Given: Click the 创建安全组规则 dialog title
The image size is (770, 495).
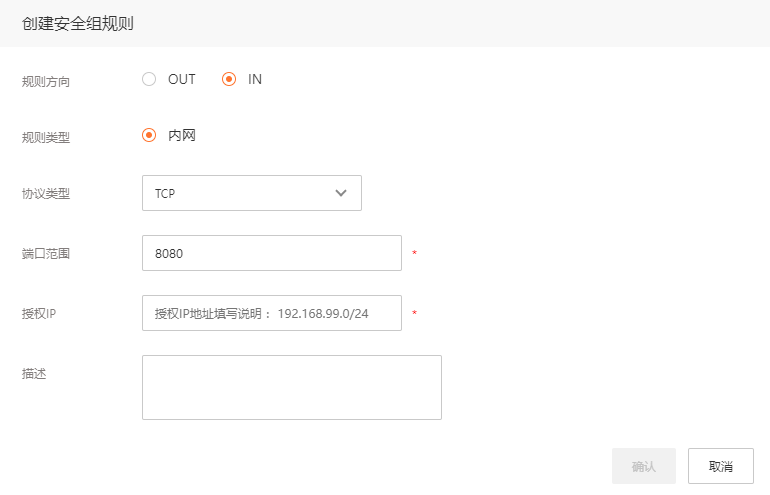Looking at the screenshot, I should click(x=78, y=24).
